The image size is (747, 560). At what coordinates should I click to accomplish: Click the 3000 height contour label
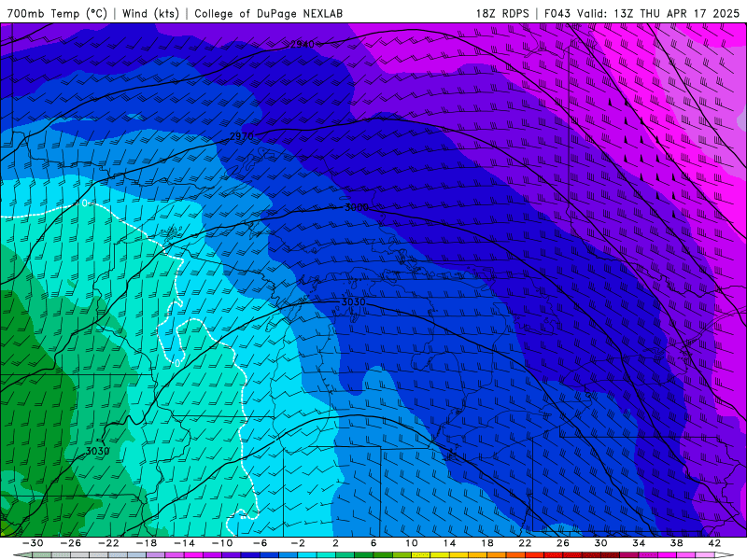357,207
